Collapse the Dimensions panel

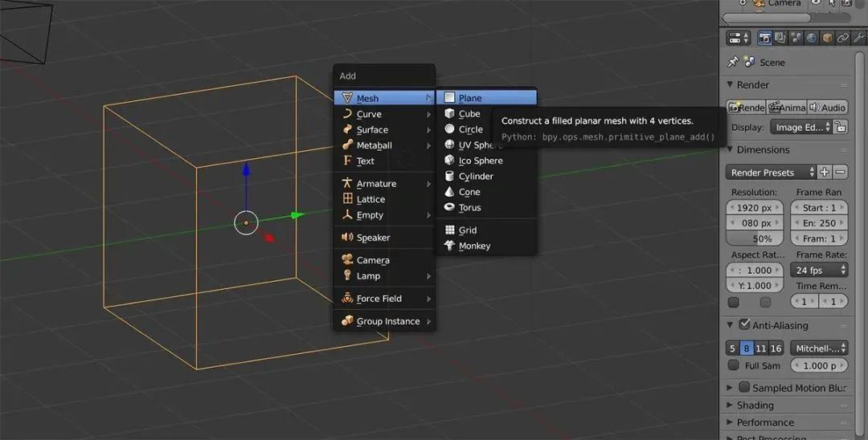point(730,150)
